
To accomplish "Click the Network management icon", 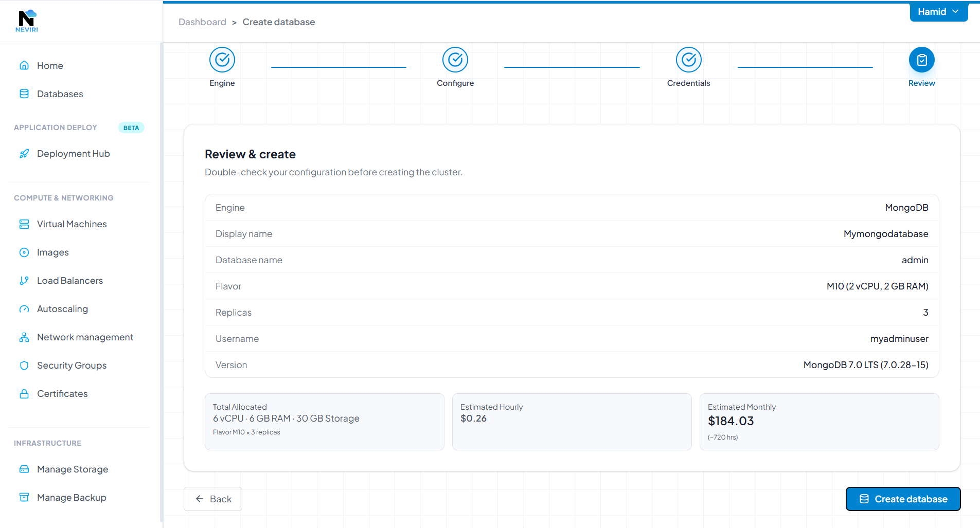I will click(24, 337).
